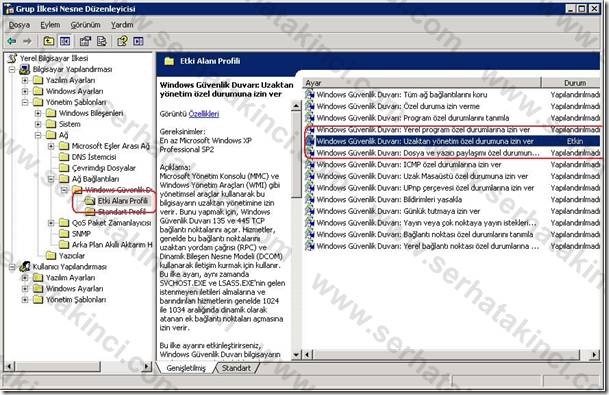
Task: Select Yayın veya çok noktaya yayın istekleri row
Action: (x=452, y=223)
